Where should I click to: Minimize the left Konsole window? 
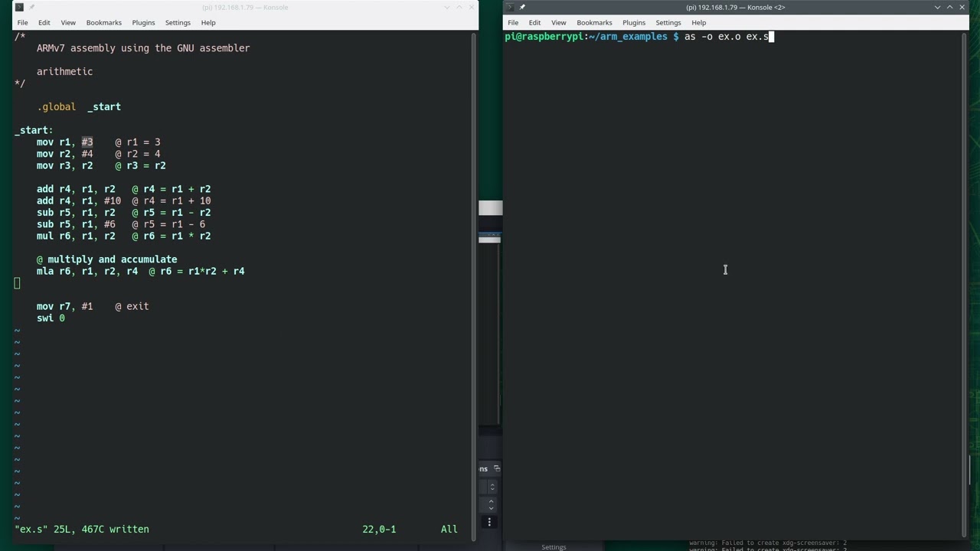[447, 7]
